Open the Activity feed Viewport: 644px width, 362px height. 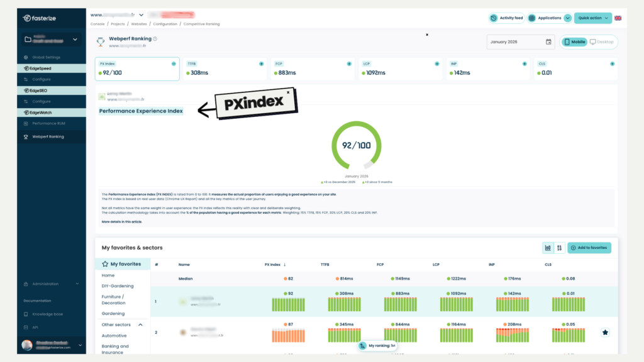point(506,18)
